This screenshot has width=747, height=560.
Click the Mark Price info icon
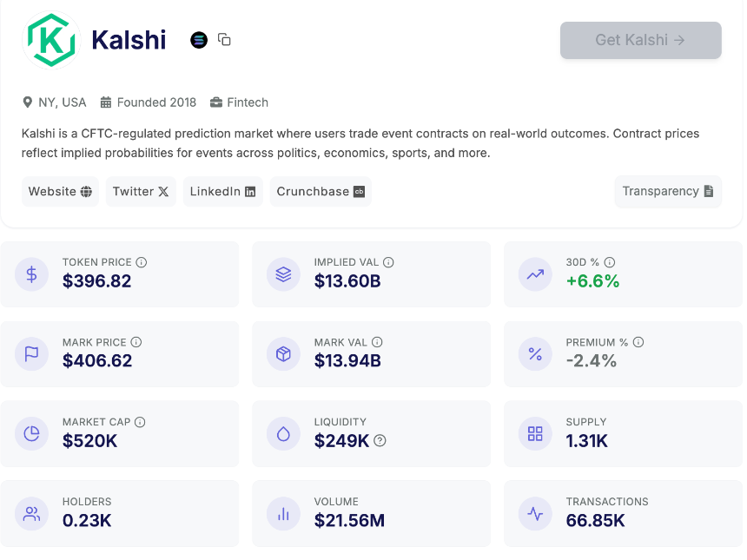136,342
